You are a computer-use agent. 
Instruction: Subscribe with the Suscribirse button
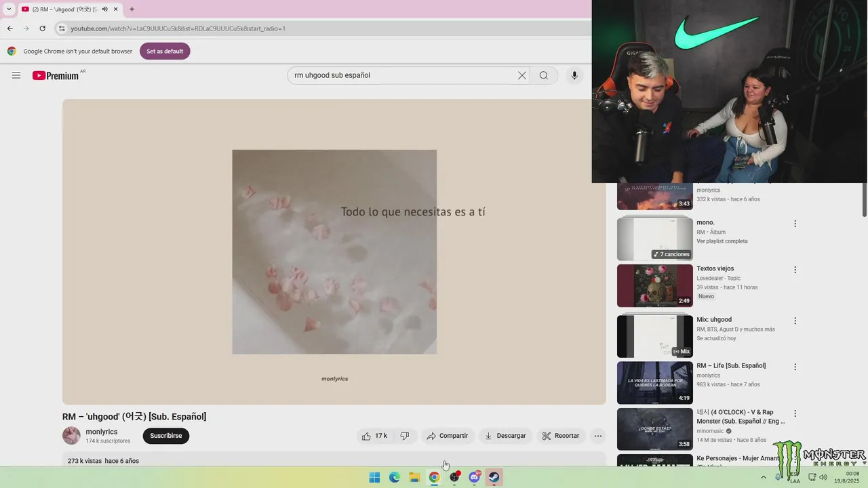tap(166, 436)
